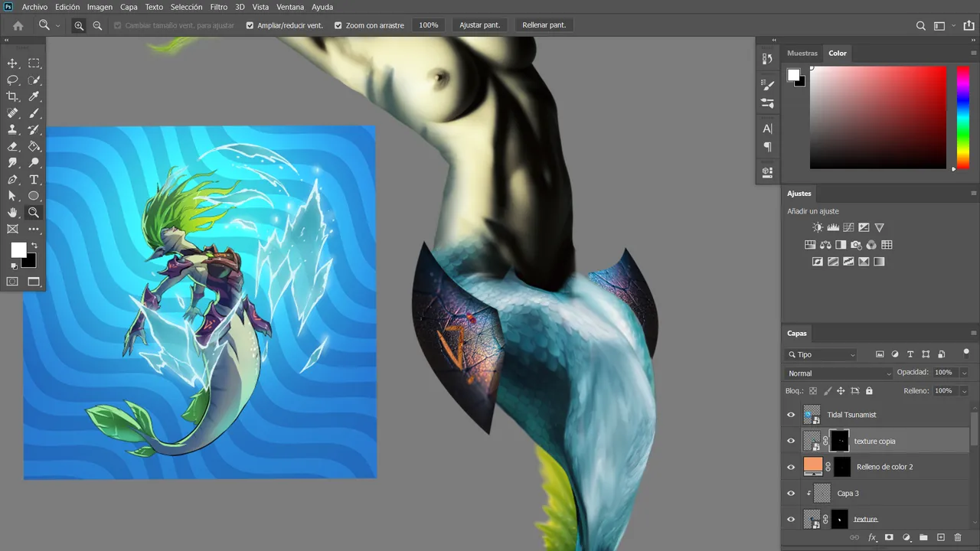The image size is (980, 551).
Task: Open the Selección menu
Action: pyautogui.click(x=186, y=7)
